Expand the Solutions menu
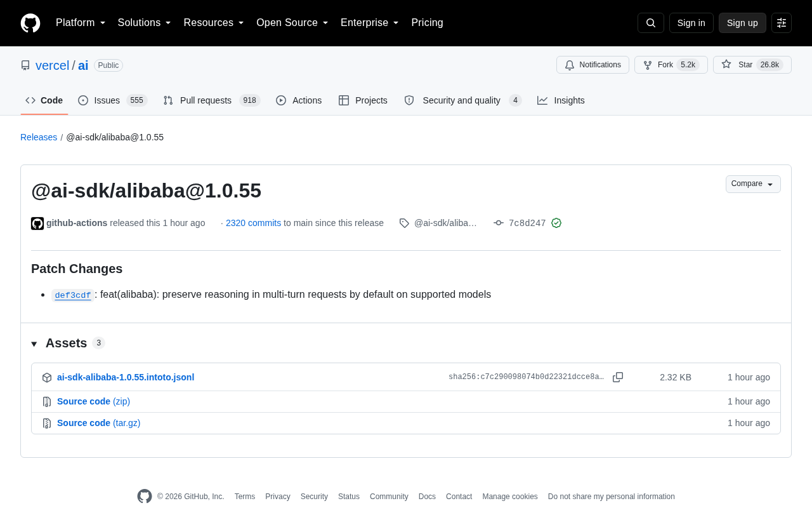 click(145, 23)
